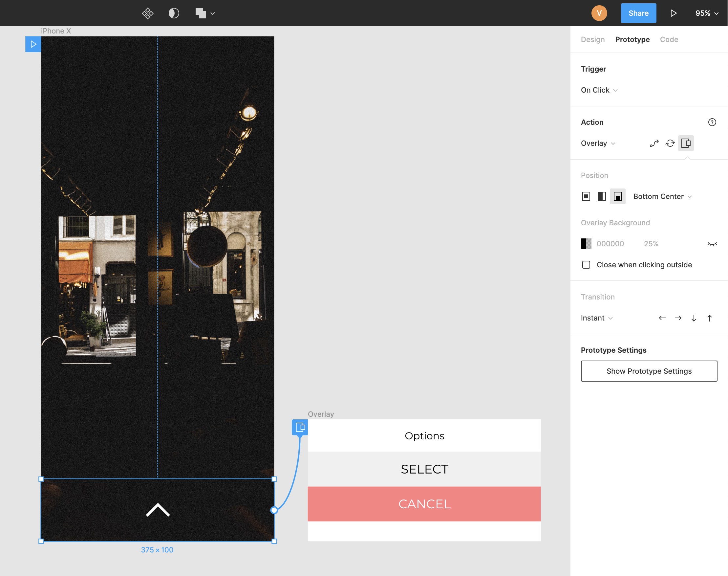
Task: Click the Figma main menu icon
Action: 146,13
